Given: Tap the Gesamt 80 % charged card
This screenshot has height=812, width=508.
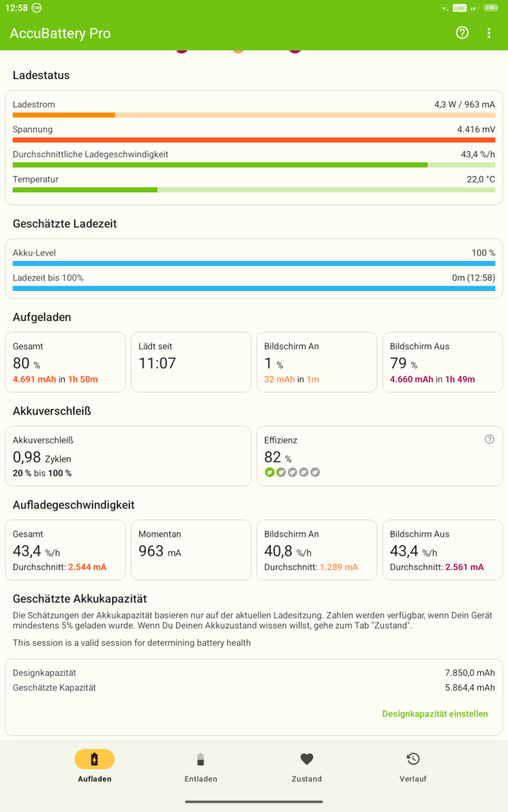Looking at the screenshot, I should [x=65, y=362].
